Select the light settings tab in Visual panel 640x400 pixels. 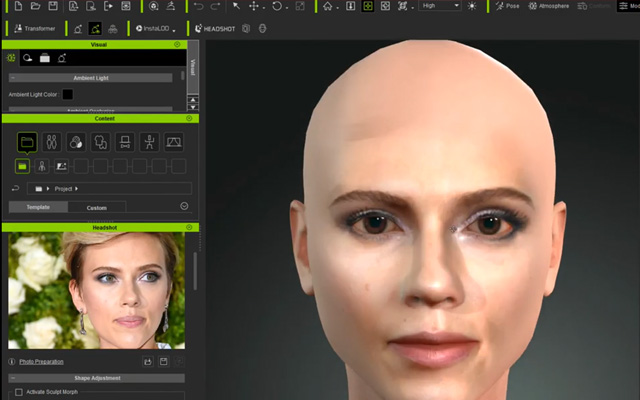11,58
